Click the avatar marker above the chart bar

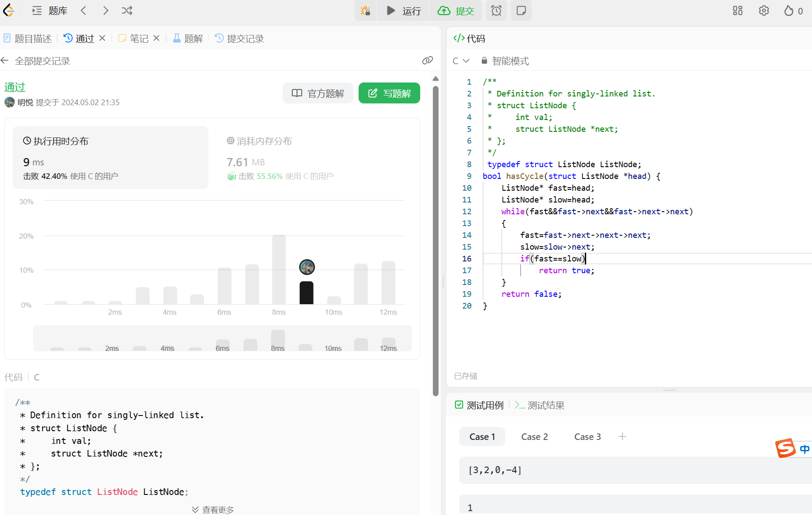[x=307, y=267]
